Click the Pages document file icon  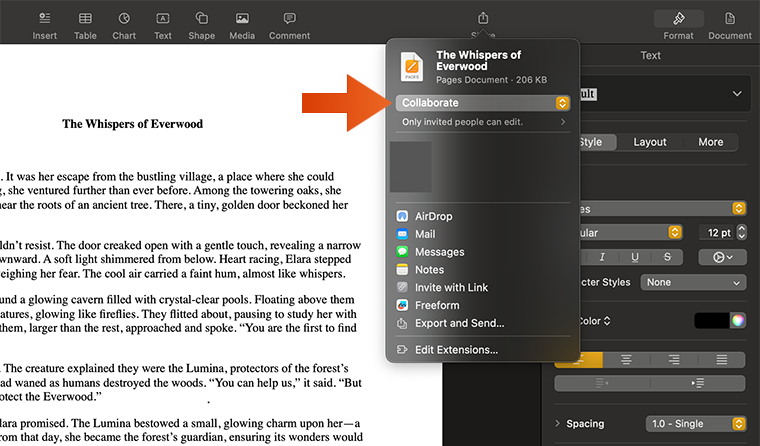pos(412,67)
